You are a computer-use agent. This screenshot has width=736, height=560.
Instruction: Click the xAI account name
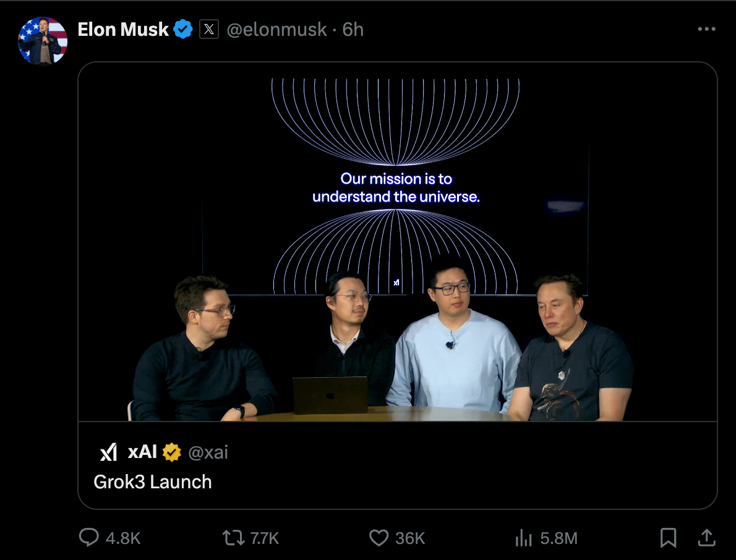(x=142, y=452)
